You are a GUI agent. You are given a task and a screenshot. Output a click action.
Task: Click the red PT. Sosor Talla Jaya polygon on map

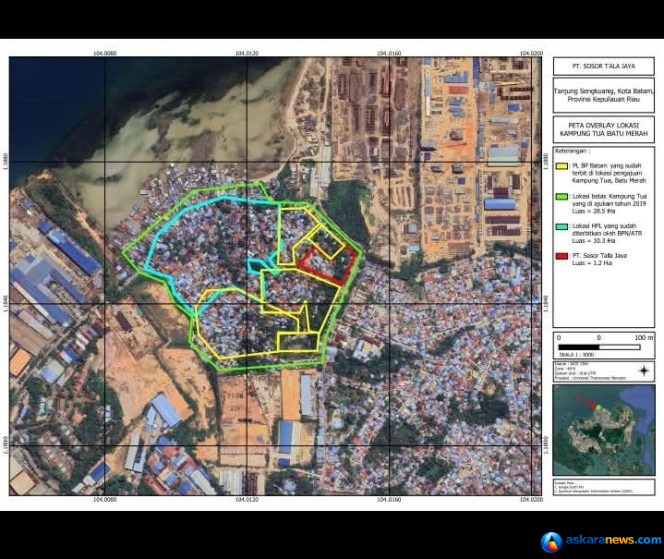(x=326, y=265)
